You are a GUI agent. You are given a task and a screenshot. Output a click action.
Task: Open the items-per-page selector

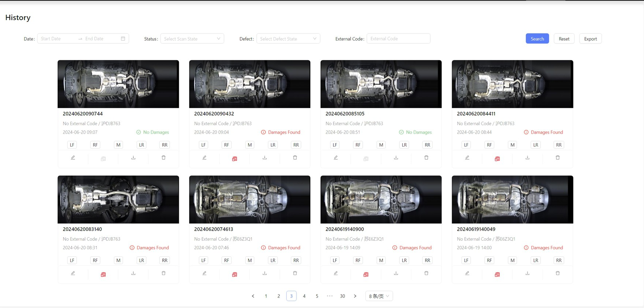pos(379,296)
